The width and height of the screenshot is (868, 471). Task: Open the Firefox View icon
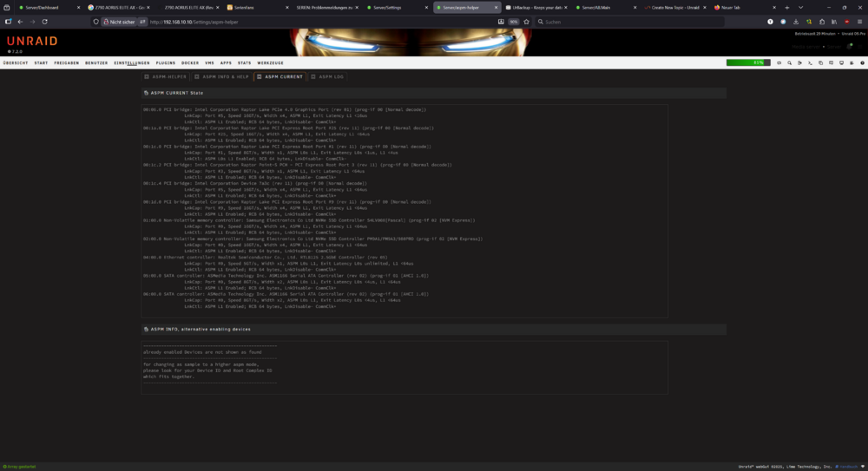(x=7, y=8)
